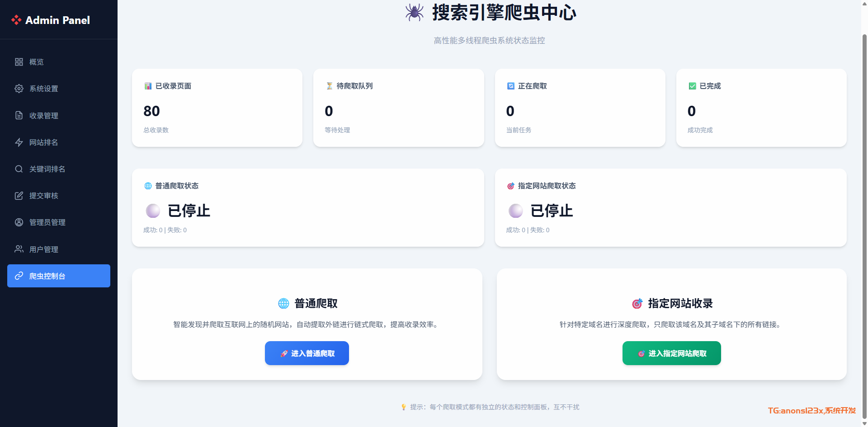Click the refresh icon on 正在爬取 card

pyautogui.click(x=511, y=86)
